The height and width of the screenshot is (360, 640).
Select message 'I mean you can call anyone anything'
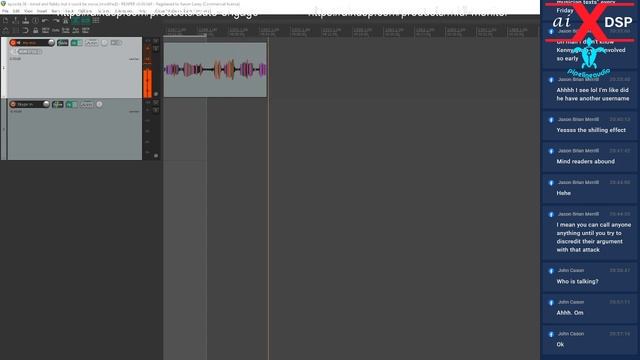click(593, 237)
